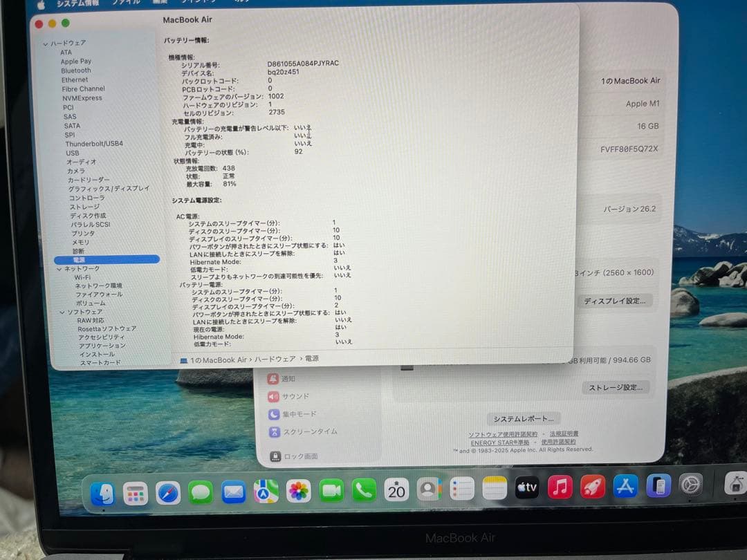
Task: Open Finder from the Dock
Action: (102, 494)
